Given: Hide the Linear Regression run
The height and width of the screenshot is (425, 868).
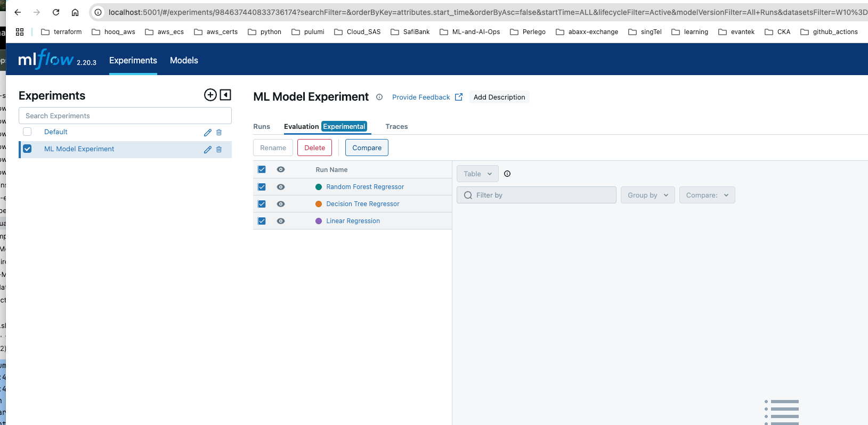Looking at the screenshot, I should tap(281, 221).
